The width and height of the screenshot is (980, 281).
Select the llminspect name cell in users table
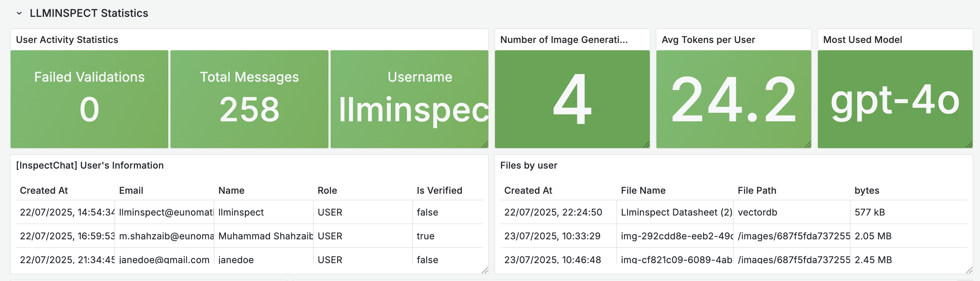(264, 212)
